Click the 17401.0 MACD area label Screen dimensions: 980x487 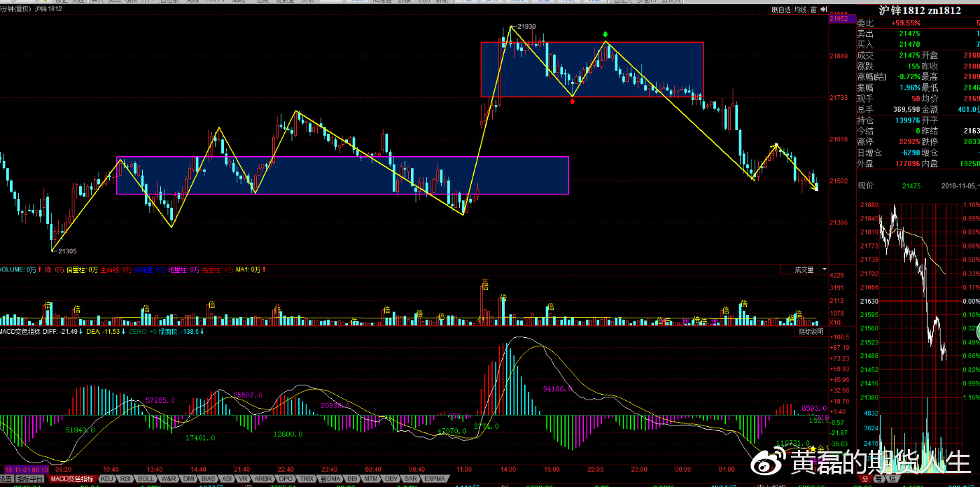pos(201,437)
